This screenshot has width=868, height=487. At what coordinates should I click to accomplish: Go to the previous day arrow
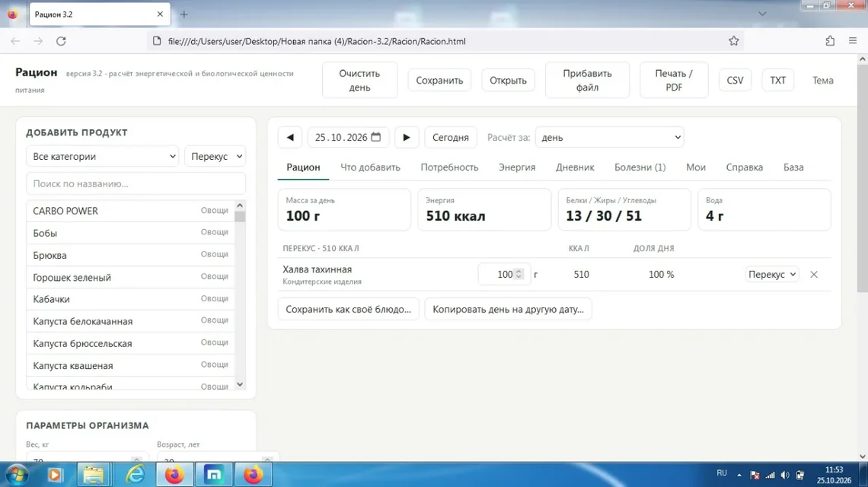click(290, 137)
